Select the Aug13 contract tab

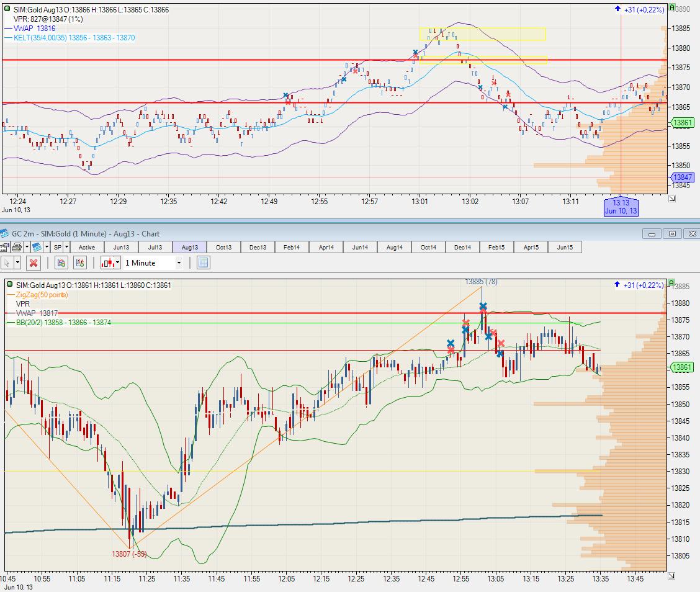(189, 248)
